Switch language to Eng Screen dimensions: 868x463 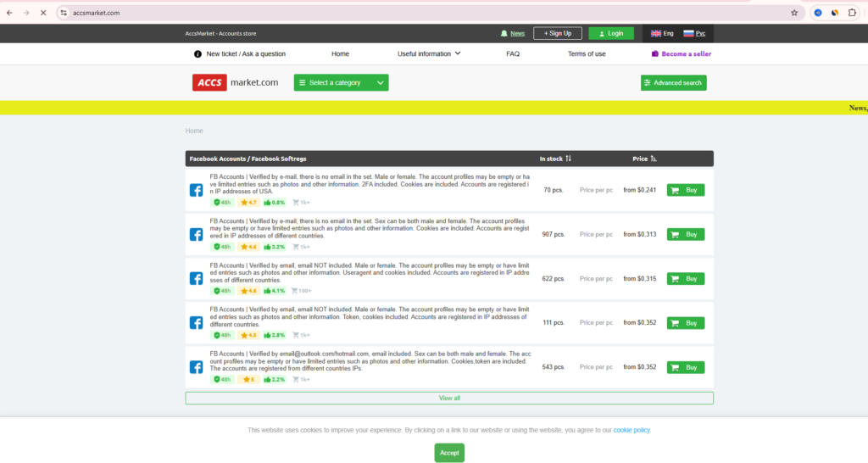pos(662,33)
